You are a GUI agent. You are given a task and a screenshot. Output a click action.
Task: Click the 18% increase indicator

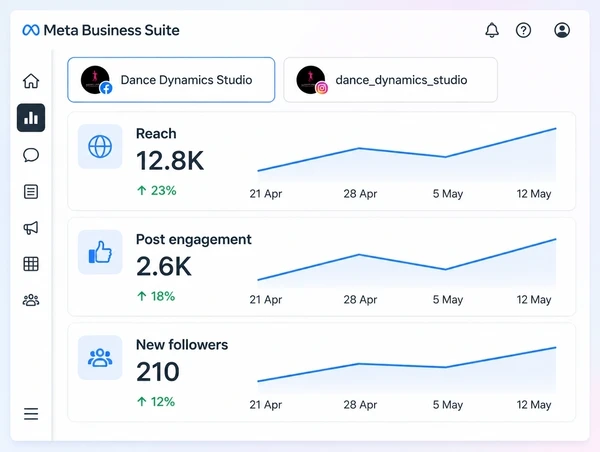coord(156,296)
